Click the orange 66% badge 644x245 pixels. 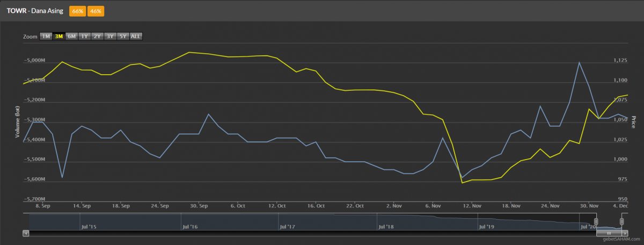pyautogui.click(x=77, y=11)
